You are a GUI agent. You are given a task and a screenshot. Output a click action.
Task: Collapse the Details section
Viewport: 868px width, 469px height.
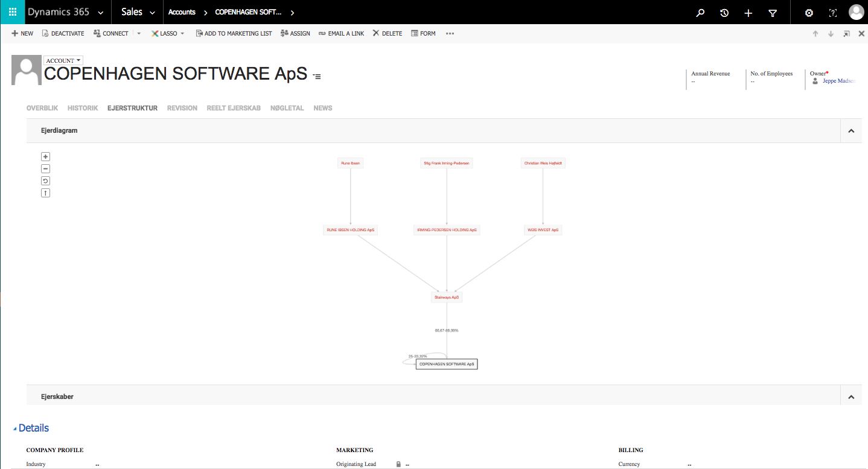pos(15,429)
